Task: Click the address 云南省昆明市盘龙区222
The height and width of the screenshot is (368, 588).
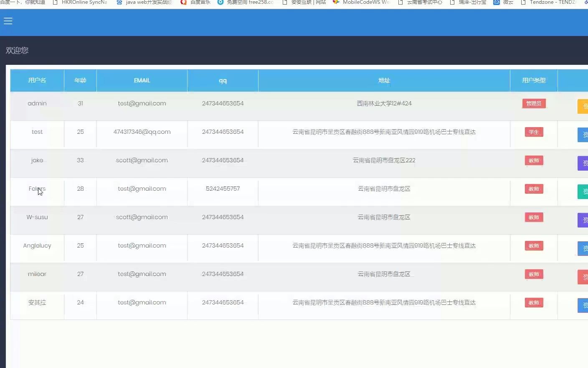Action: [x=384, y=160]
